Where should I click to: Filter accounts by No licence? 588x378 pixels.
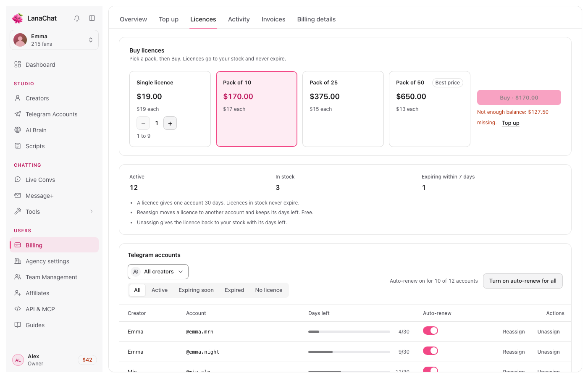point(269,290)
